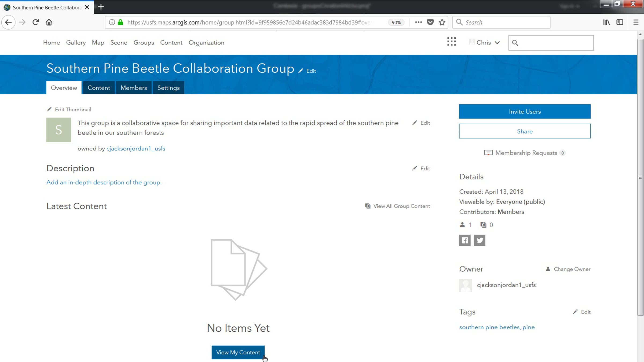Image resolution: width=644 pixels, height=362 pixels.
Task: Click Edit Thumbnail link
Action: pos(69,109)
